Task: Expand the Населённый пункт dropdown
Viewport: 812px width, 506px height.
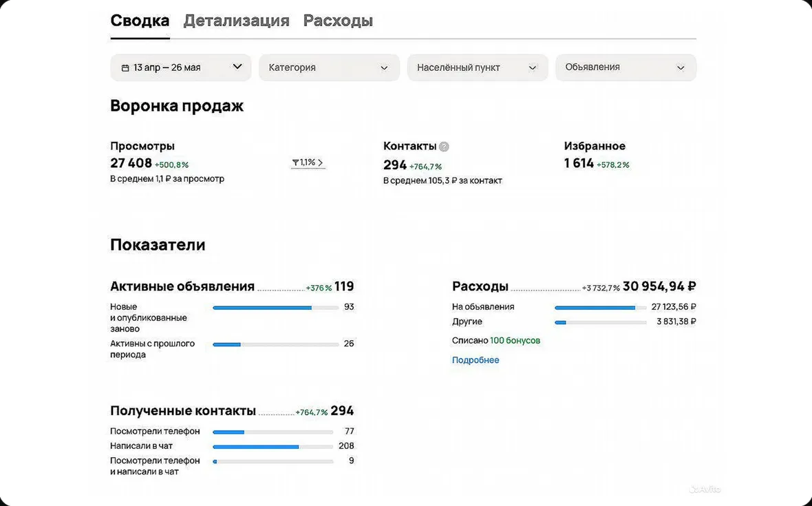Action: pyautogui.click(x=478, y=67)
